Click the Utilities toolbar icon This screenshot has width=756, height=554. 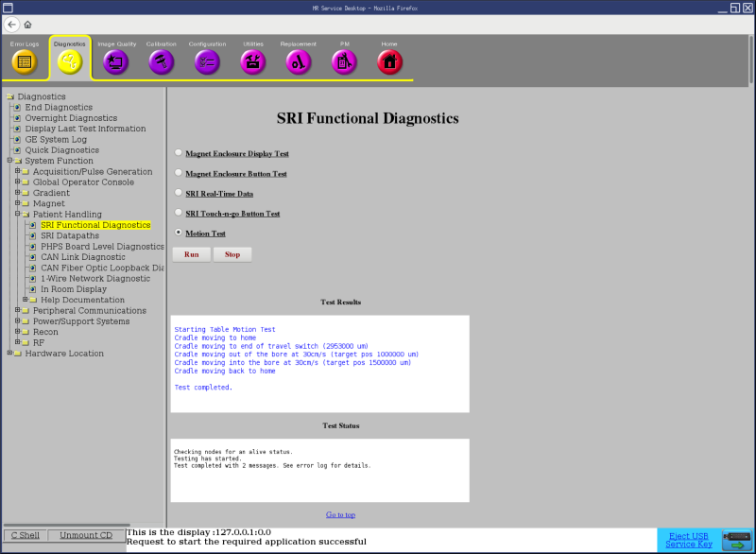(x=253, y=61)
